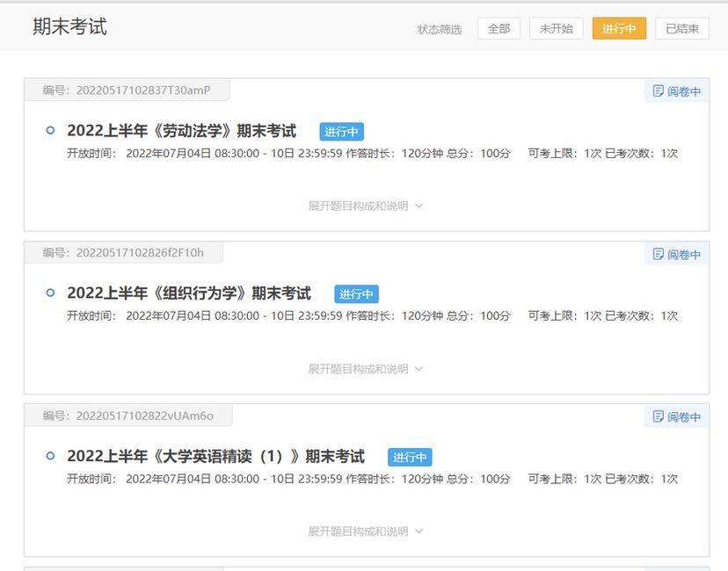The height and width of the screenshot is (571, 728).
Task: Click 进行中 badge on 劳动法学 exam
Action: (x=341, y=132)
